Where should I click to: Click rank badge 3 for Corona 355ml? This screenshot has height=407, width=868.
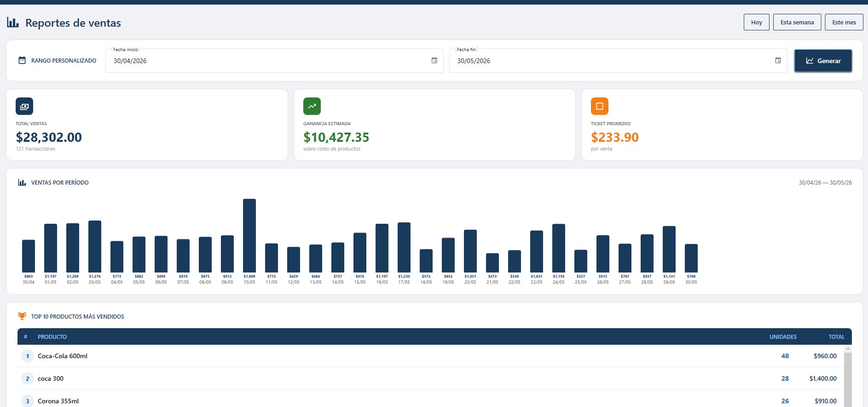click(27, 401)
